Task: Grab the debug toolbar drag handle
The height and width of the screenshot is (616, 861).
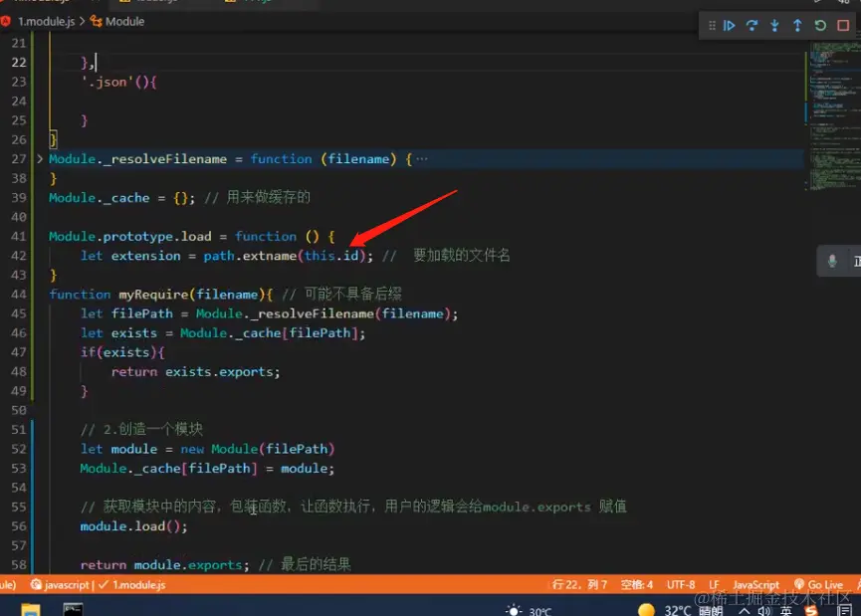Action: [x=712, y=25]
